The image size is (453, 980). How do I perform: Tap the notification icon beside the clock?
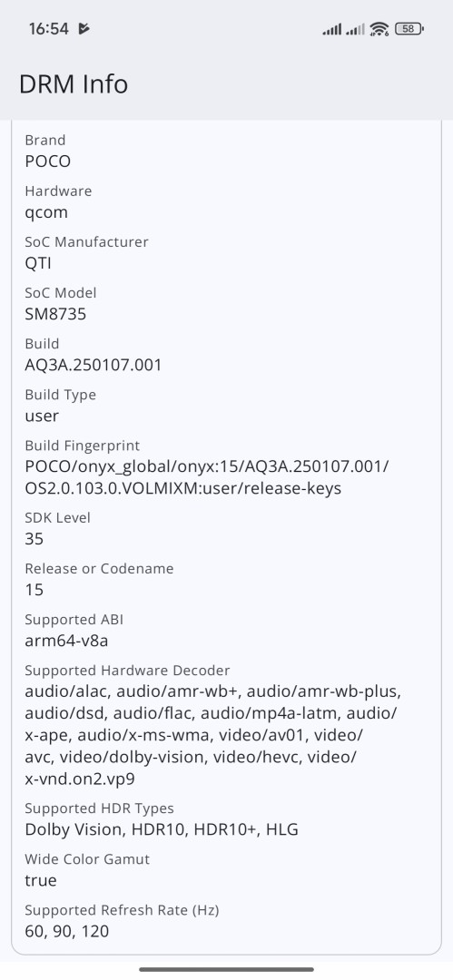tap(84, 29)
